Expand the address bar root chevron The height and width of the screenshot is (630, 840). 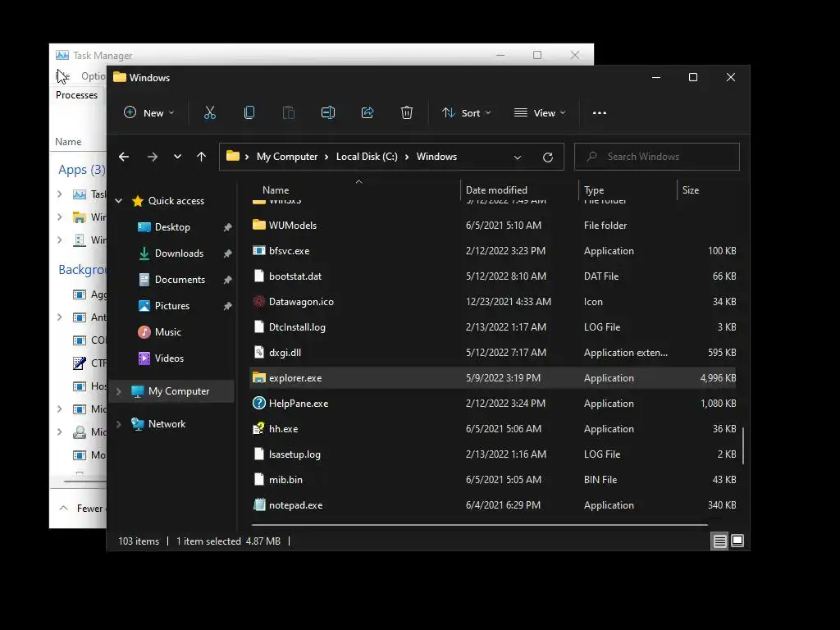(246, 157)
